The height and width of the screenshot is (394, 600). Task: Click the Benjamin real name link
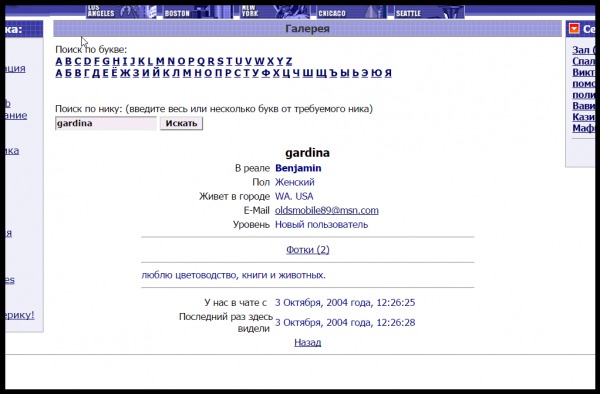pyautogui.click(x=298, y=168)
